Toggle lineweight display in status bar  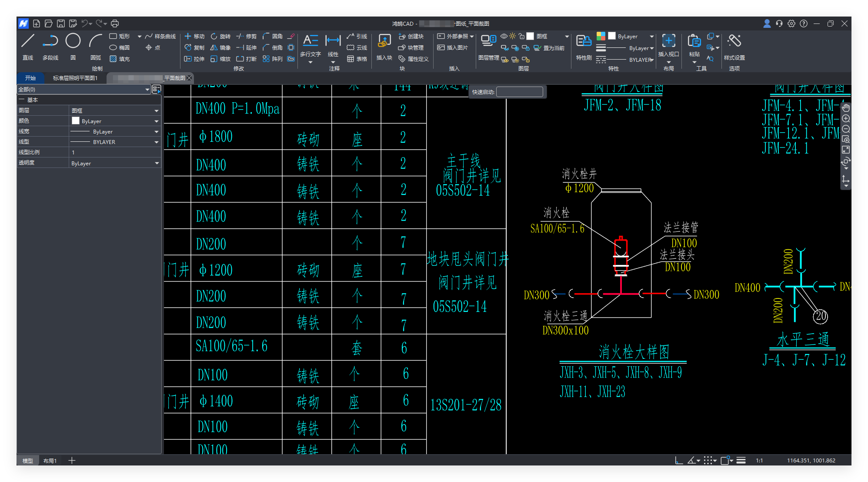741,460
